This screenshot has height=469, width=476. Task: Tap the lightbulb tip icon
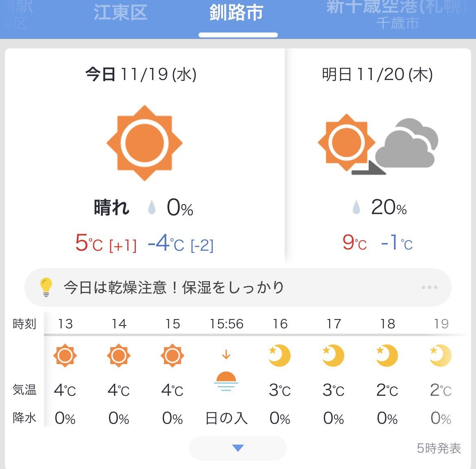(x=46, y=287)
